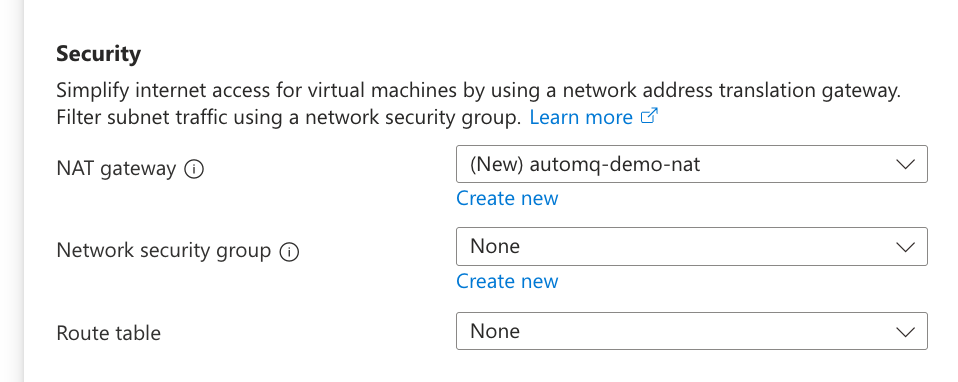Click the Network security group field label
Image resolution: width=958 pixels, height=382 pixels.
tap(164, 251)
